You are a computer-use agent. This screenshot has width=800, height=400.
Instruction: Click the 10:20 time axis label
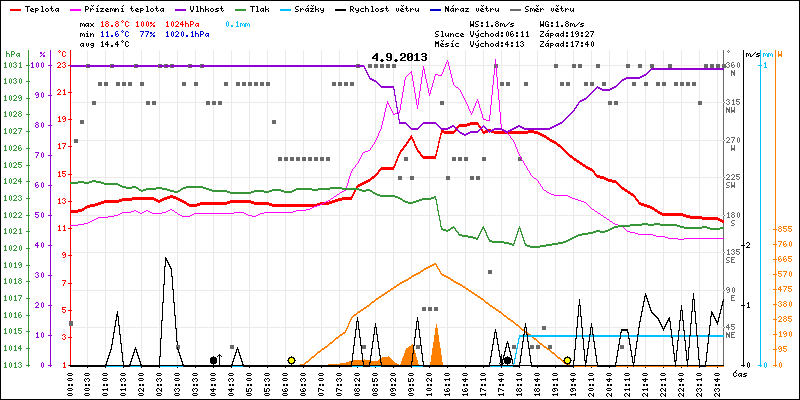(431, 383)
